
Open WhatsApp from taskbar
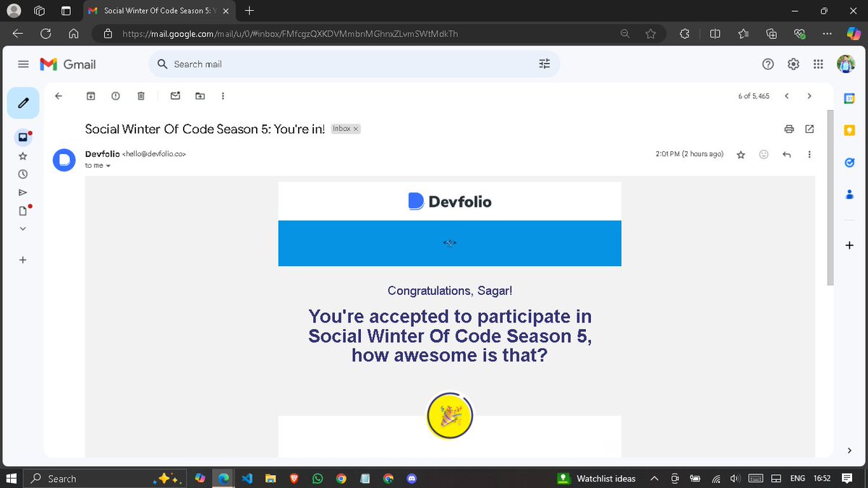tap(318, 479)
